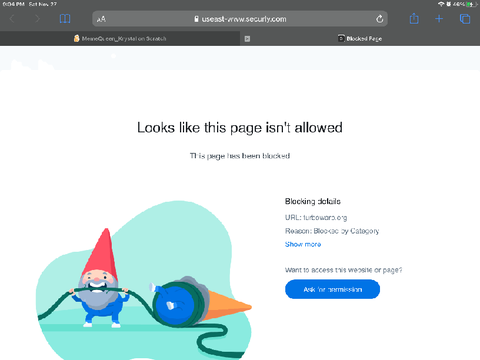Add a new tab with plus icon

439,19
